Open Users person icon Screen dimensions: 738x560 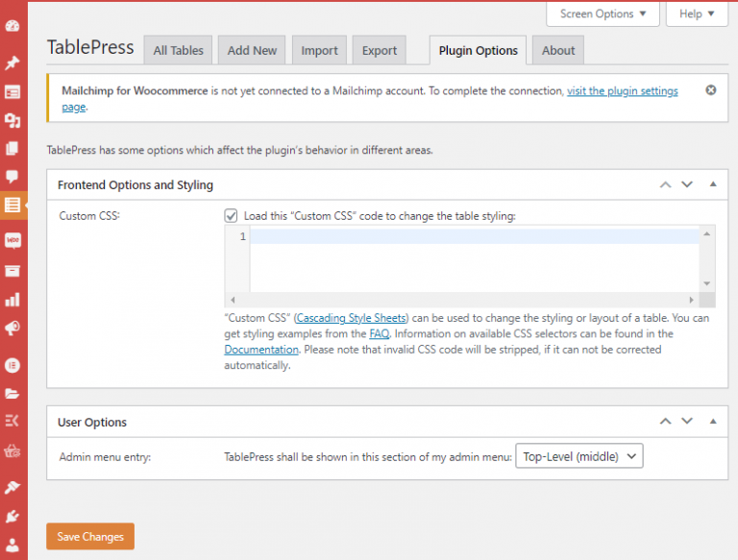coord(12,545)
